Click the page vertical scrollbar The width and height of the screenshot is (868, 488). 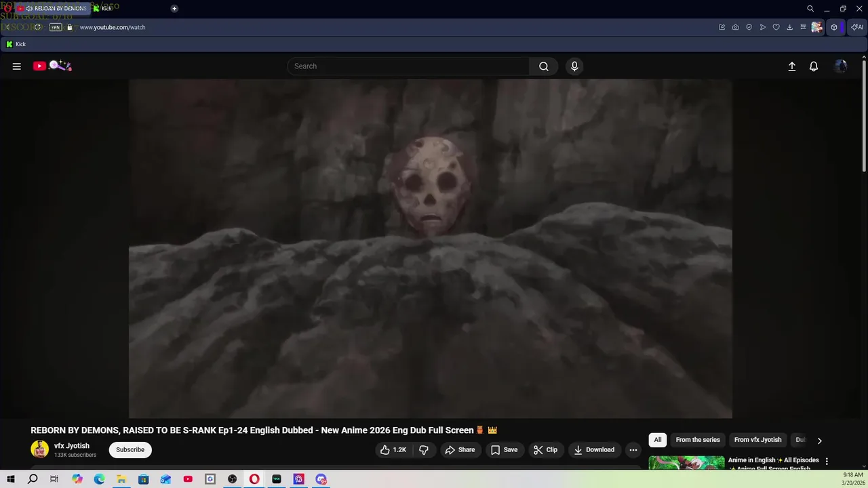point(864,115)
